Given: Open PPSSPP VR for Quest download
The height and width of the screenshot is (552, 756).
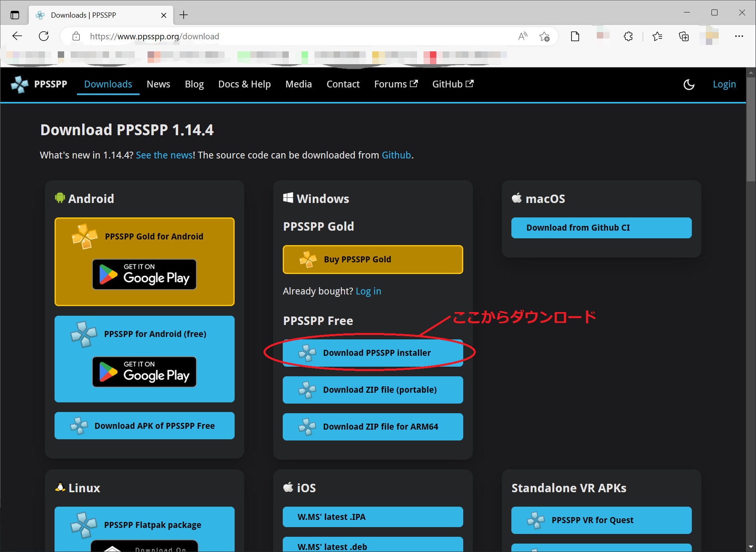Looking at the screenshot, I should coord(601,520).
